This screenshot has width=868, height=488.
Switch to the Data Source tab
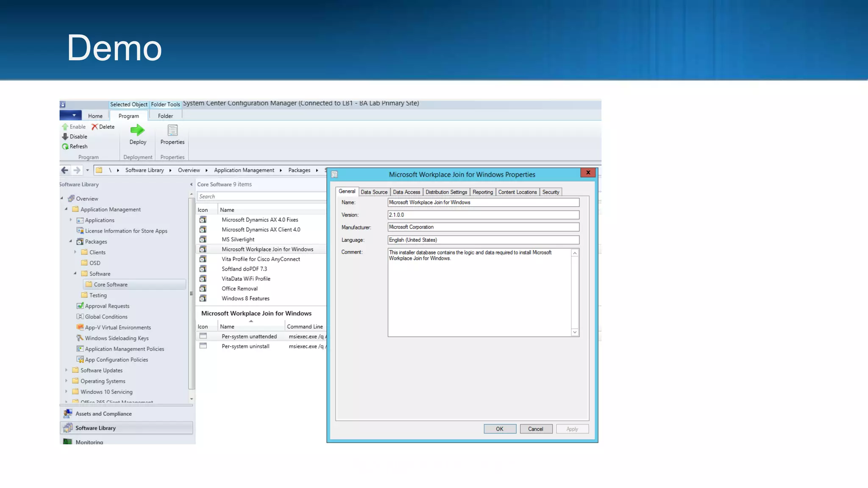click(374, 192)
